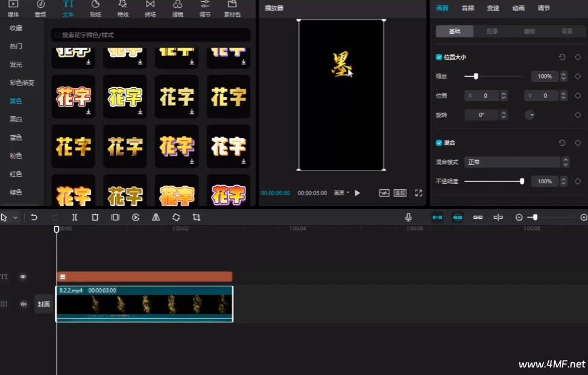The width and height of the screenshot is (588, 375).
Task: Switch to the 动画 tab in right panel
Action: (x=519, y=8)
